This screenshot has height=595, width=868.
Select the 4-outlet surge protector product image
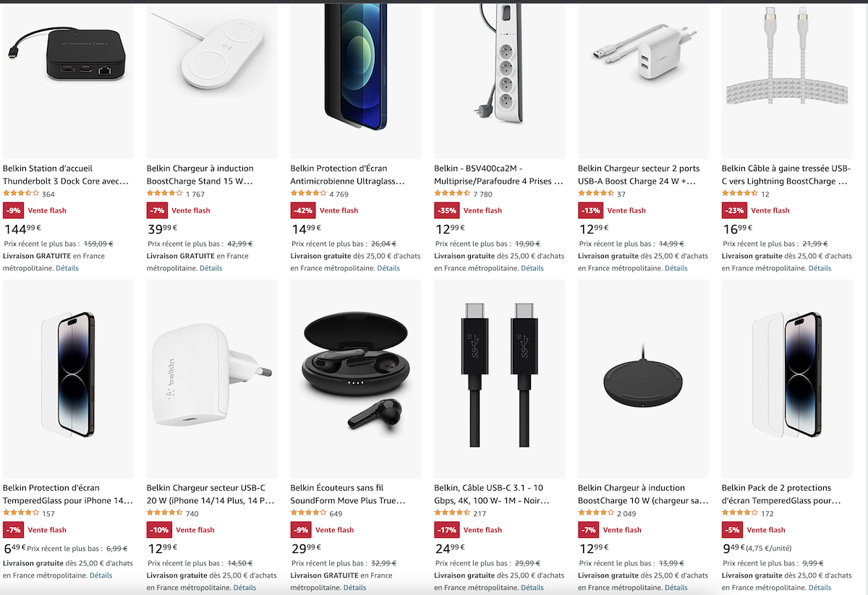pos(499,81)
